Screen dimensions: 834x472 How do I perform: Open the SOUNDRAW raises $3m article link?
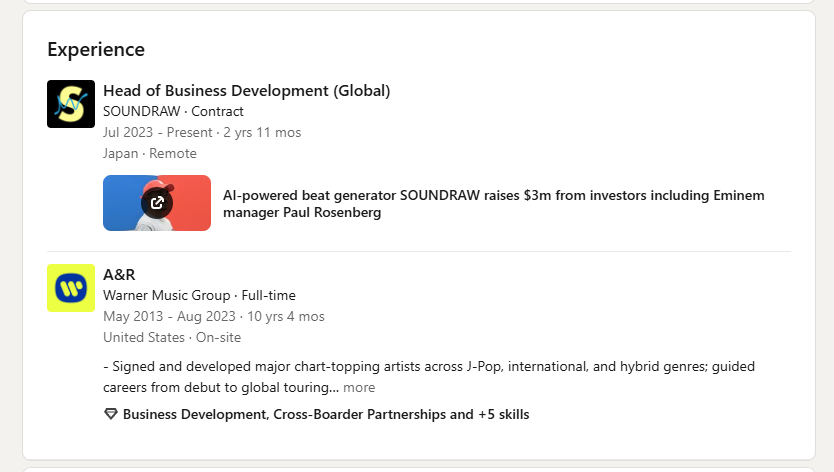coord(494,204)
